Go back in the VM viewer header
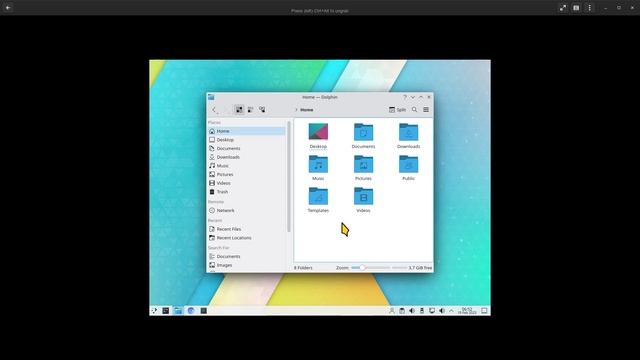The height and width of the screenshot is (360, 640). pyautogui.click(x=8, y=7)
